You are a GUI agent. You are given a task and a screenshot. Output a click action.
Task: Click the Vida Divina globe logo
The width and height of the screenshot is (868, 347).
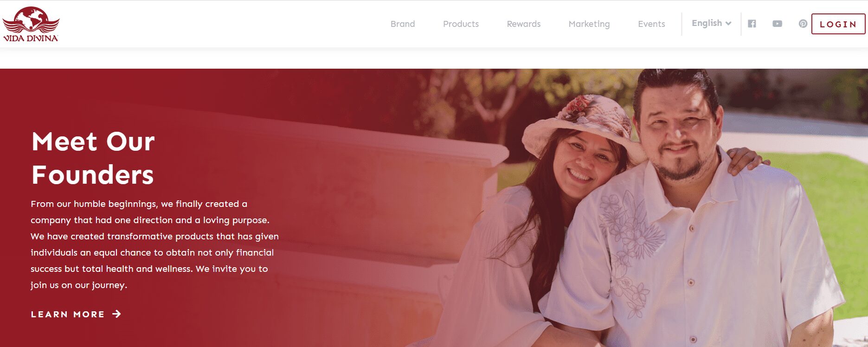pyautogui.click(x=31, y=20)
